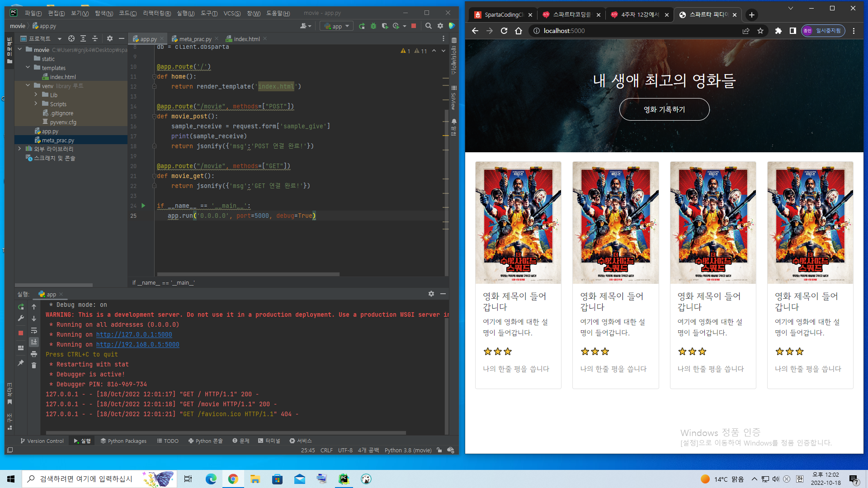The image size is (868, 488).
Task: Click the Windows taskbar search box
Action: click(x=99, y=479)
